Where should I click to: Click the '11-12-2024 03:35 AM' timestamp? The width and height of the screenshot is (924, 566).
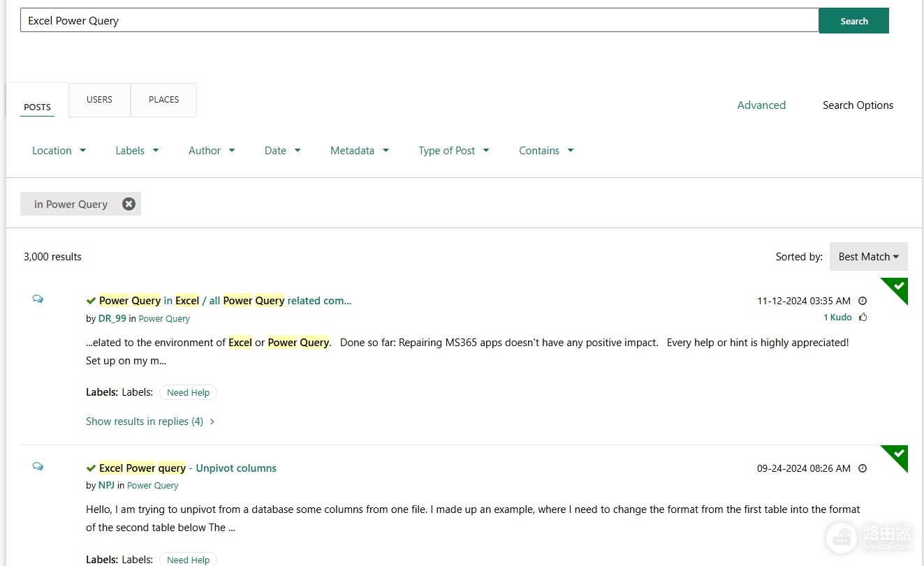click(x=804, y=301)
